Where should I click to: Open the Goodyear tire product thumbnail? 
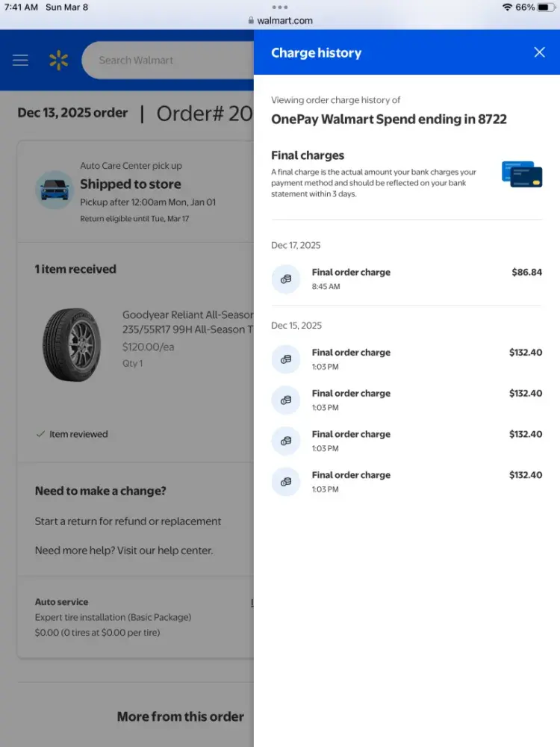[x=72, y=344]
